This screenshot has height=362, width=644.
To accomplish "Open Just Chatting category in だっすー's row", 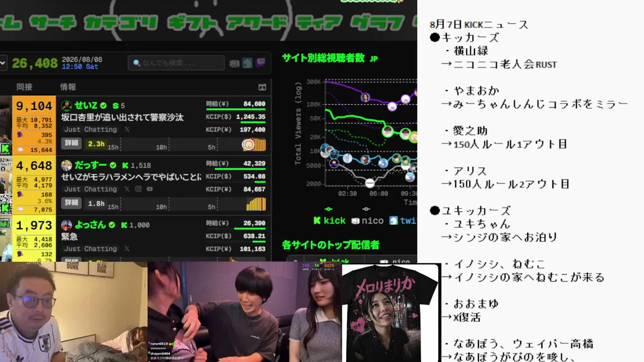I will (x=91, y=189).
